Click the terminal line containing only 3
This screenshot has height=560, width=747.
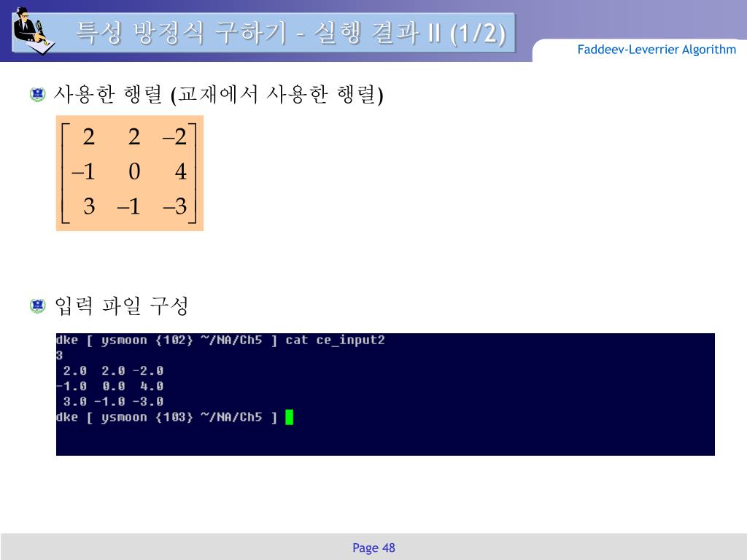point(59,356)
